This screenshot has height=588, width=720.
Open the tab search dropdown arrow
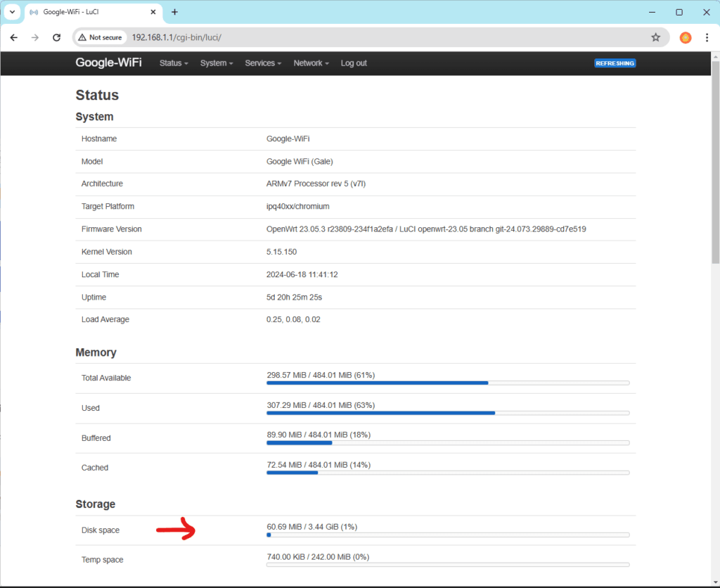[13, 12]
